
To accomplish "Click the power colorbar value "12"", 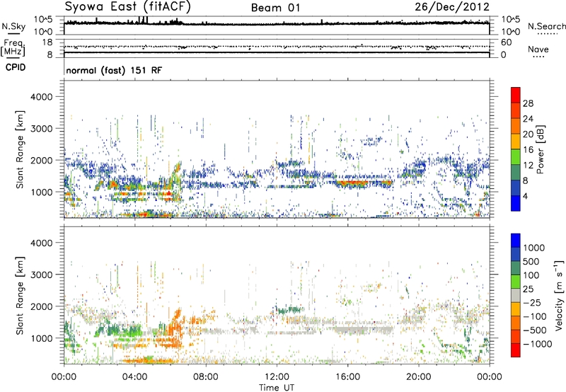I will 528,166.
